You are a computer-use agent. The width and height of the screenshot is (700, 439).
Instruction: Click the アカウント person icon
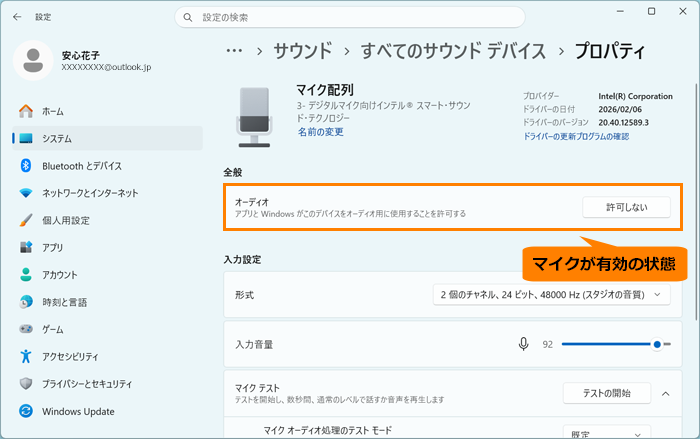coord(26,275)
